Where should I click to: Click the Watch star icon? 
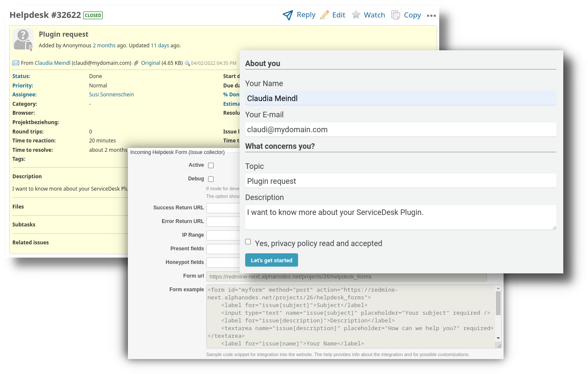pos(356,14)
